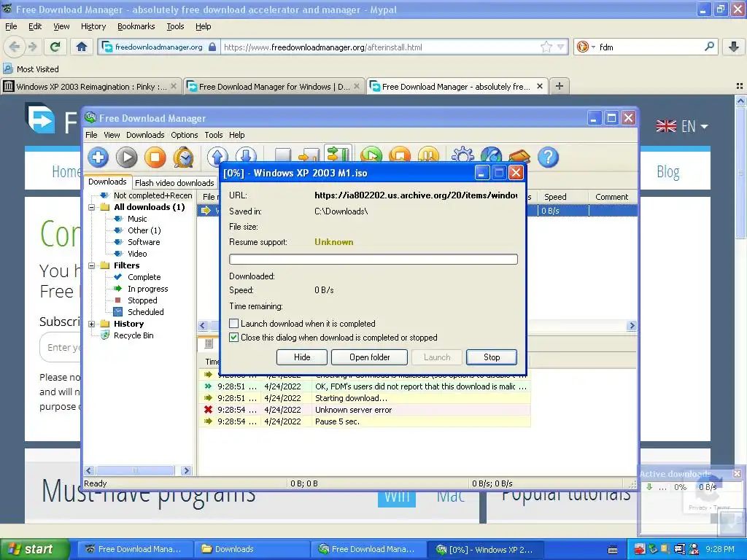747x560 pixels.
Task: Click the Video category in tree
Action: click(136, 254)
